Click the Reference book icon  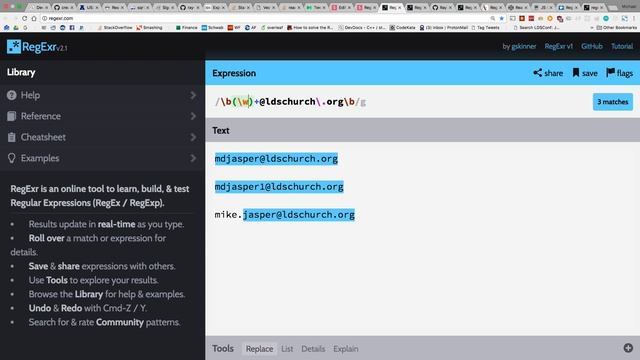click(x=11, y=116)
